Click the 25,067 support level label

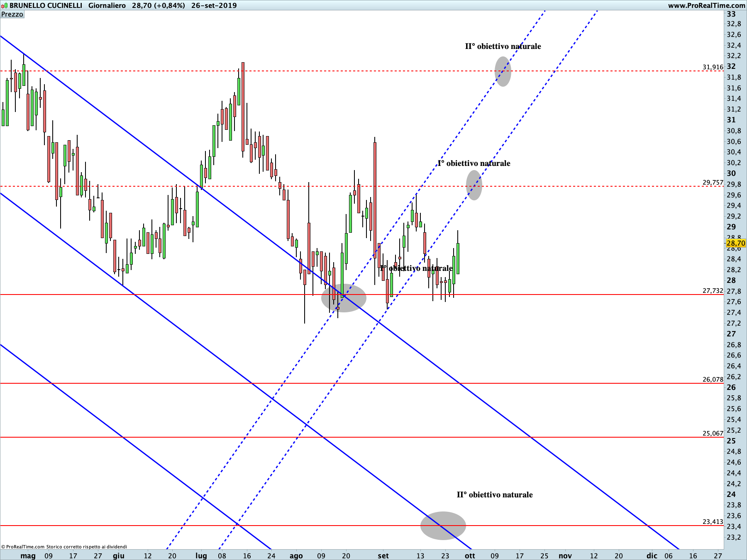coord(713,433)
